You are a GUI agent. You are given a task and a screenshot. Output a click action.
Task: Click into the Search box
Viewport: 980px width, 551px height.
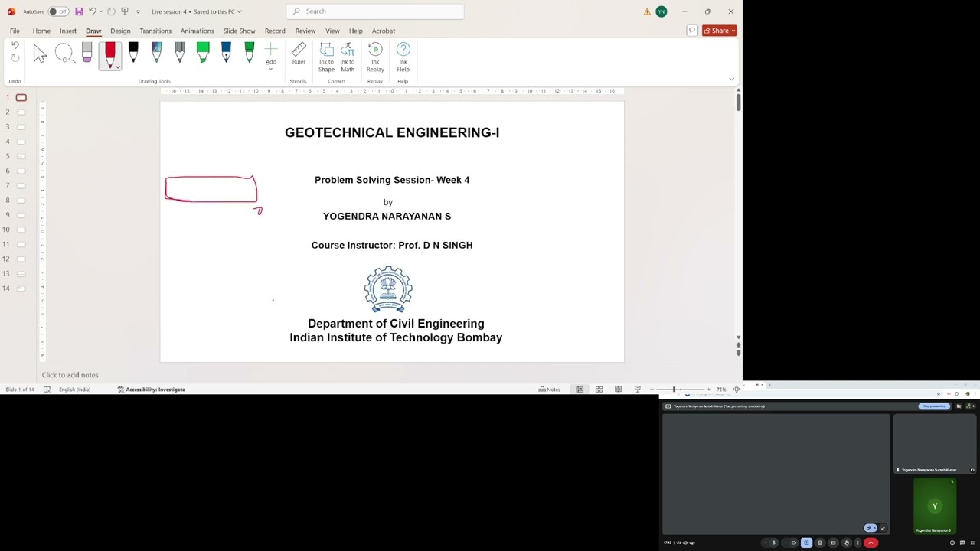(375, 11)
